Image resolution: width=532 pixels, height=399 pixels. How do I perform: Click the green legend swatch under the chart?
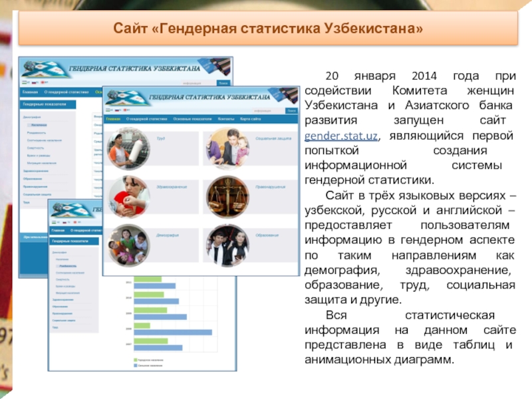tap(136, 360)
